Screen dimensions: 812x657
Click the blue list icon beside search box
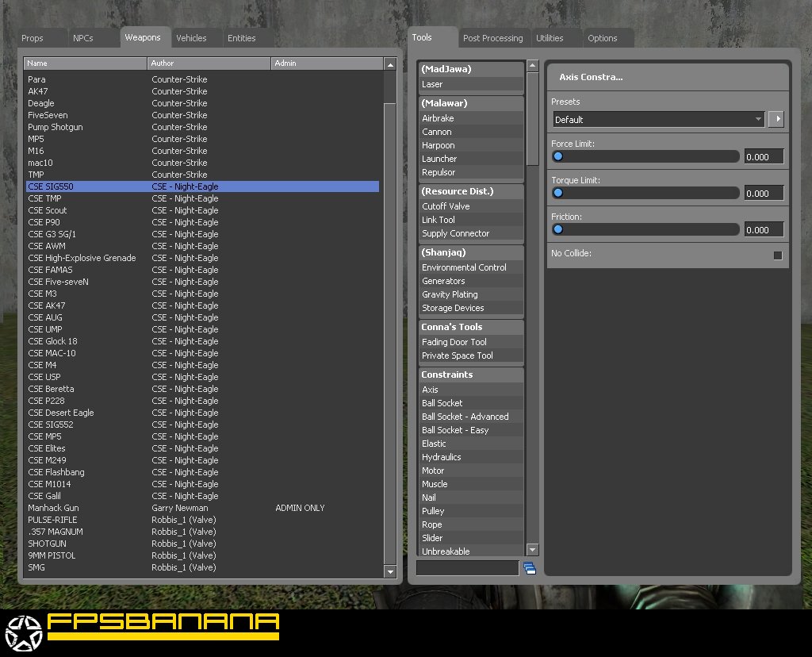tap(529, 568)
